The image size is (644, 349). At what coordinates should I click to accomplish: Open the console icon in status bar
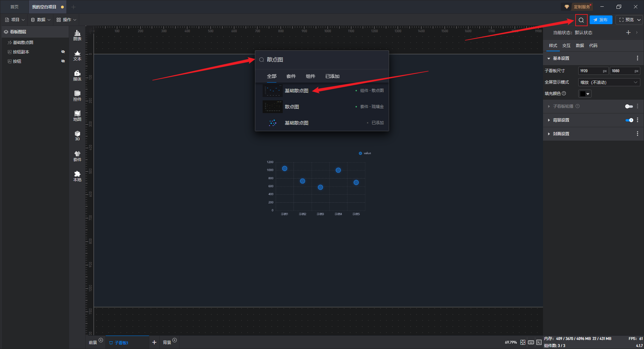click(539, 342)
